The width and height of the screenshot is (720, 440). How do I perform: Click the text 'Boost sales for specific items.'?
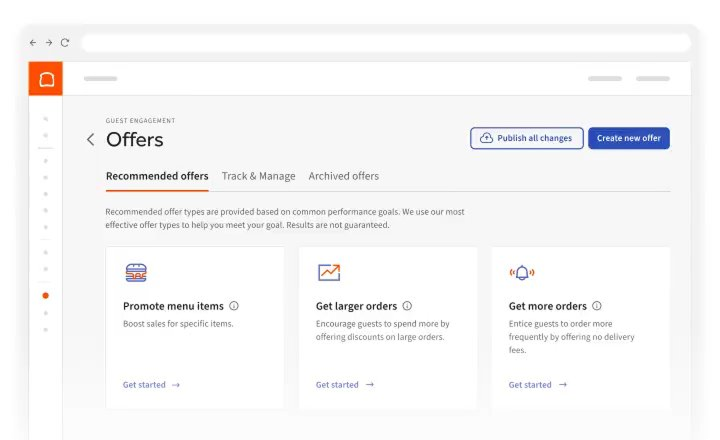pos(178,324)
